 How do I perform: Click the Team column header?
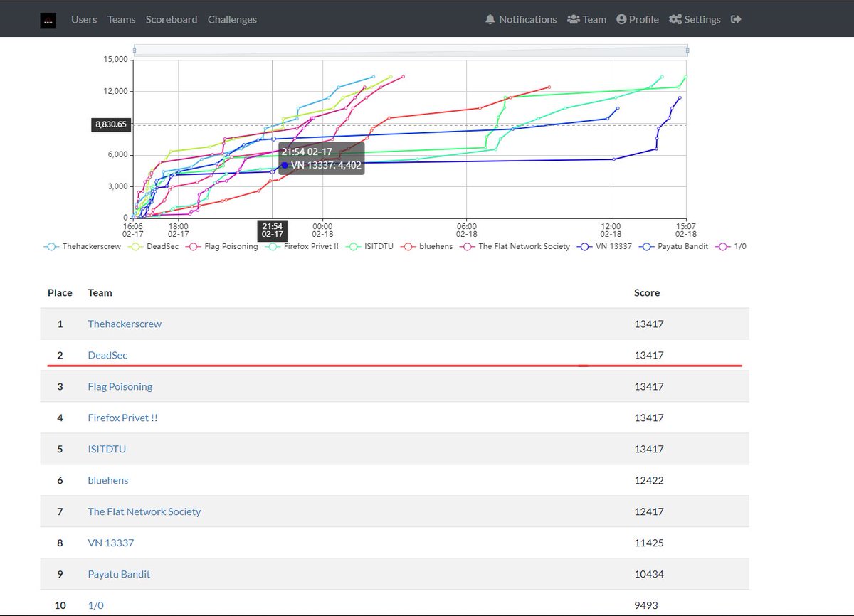100,292
